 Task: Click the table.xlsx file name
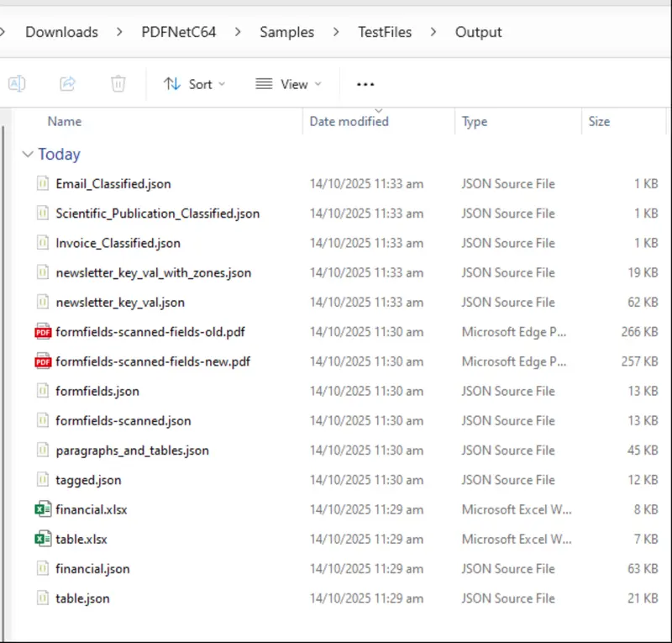(x=81, y=539)
